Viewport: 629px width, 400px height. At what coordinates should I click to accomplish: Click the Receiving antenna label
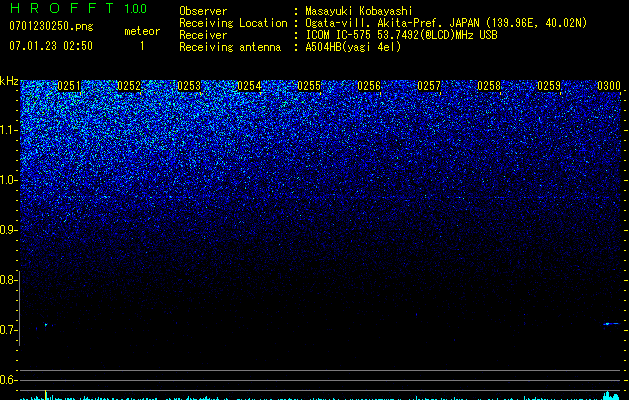230,47
